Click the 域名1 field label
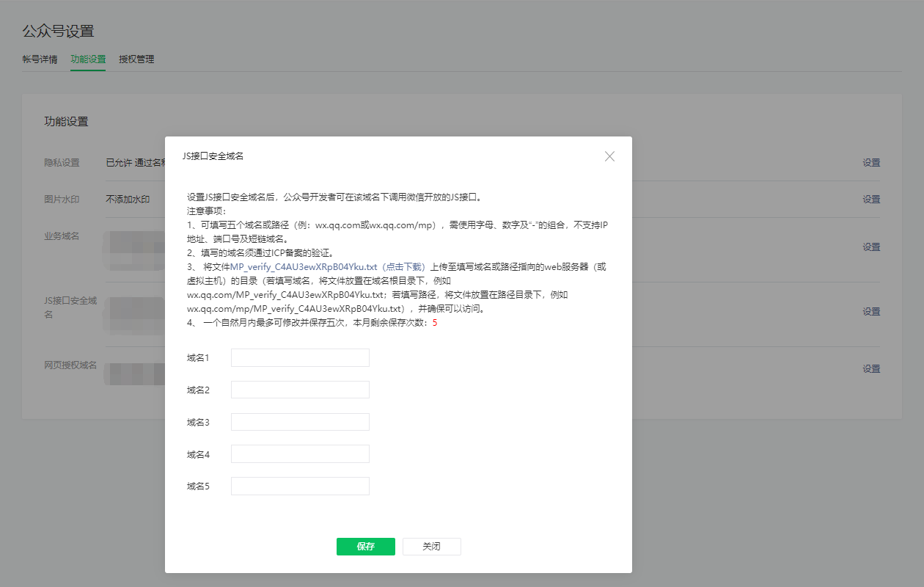 click(x=198, y=358)
